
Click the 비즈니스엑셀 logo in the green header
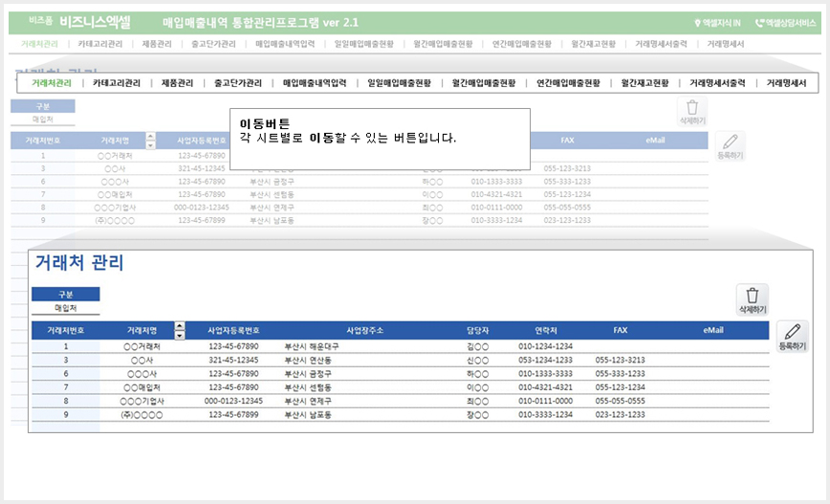click(x=95, y=22)
